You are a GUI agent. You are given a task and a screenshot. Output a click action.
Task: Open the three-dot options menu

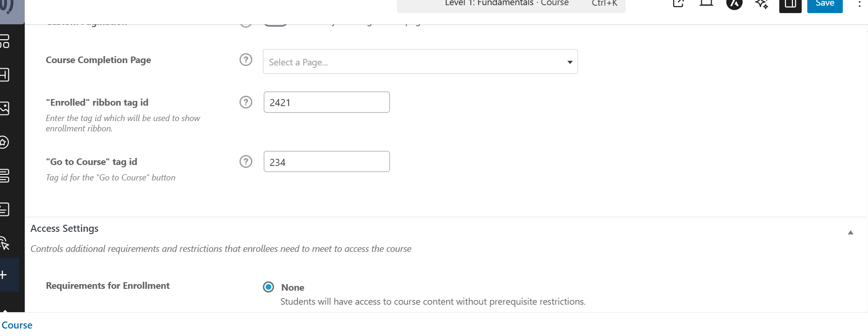coord(859,4)
